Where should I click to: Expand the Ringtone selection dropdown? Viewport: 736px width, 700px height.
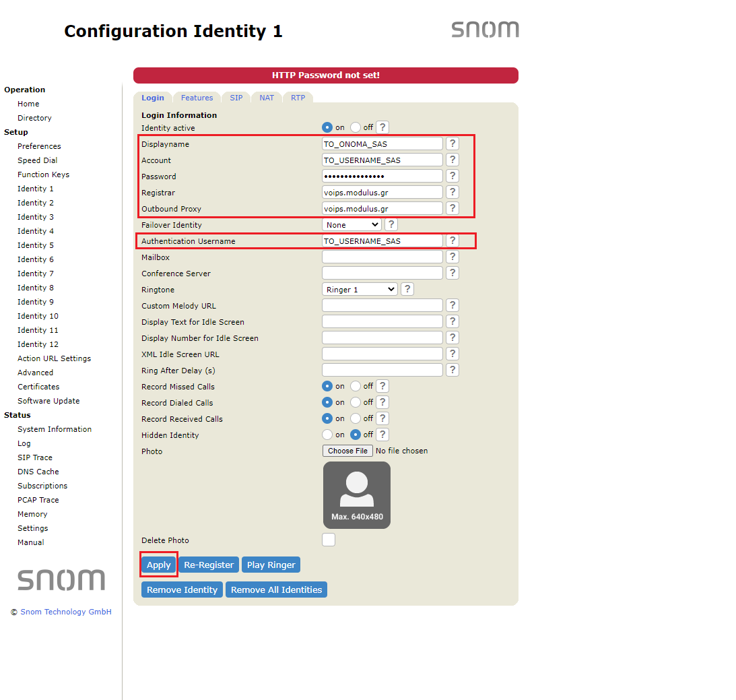[360, 289]
